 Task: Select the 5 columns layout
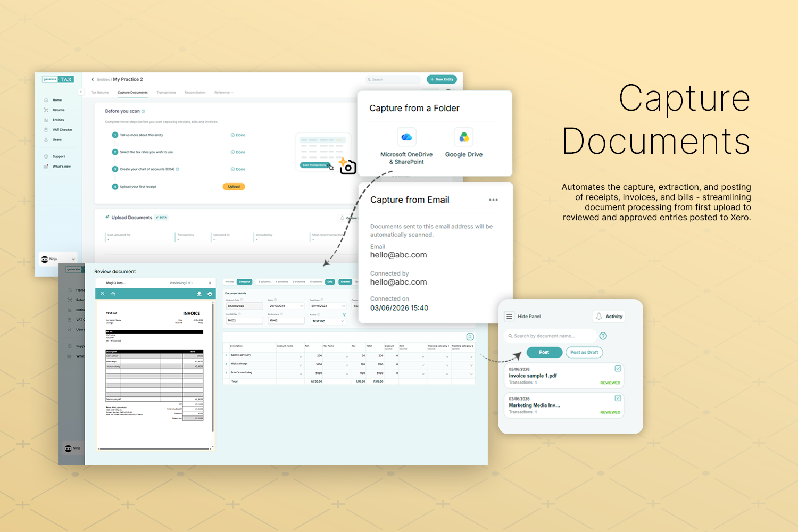click(x=299, y=282)
